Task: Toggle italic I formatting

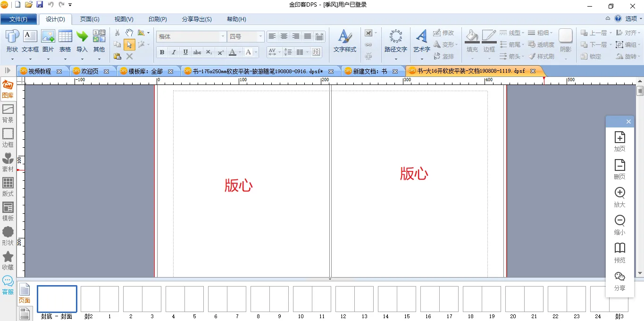Action: click(174, 52)
